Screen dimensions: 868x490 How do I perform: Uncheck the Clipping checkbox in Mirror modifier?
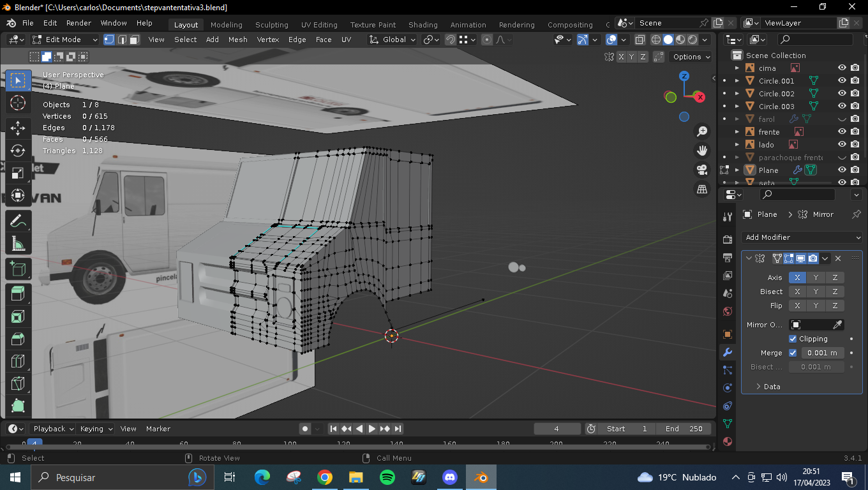tap(793, 339)
